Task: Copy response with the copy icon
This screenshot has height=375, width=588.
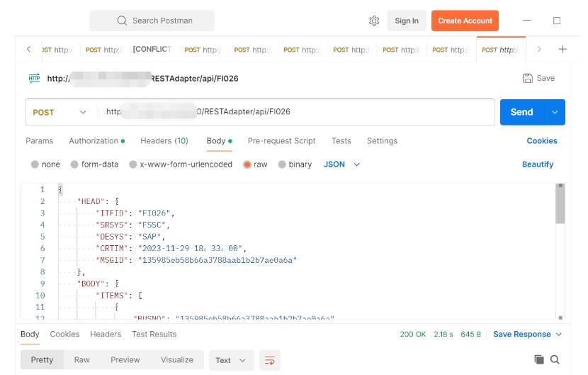Action: tap(539, 360)
